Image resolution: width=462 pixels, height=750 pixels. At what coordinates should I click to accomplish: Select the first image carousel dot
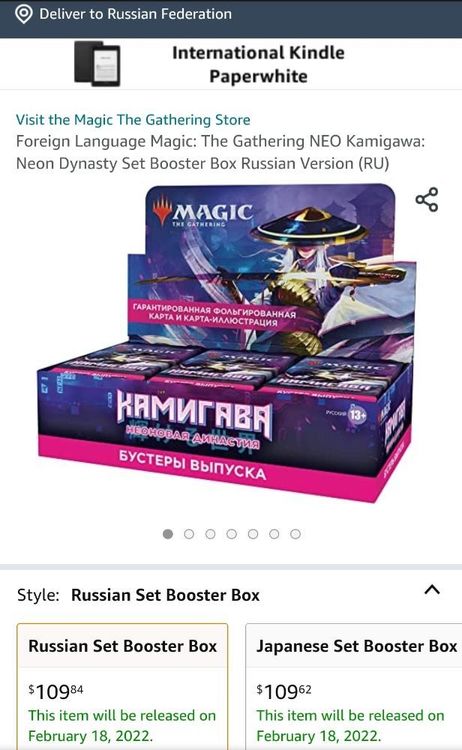click(x=167, y=534)
